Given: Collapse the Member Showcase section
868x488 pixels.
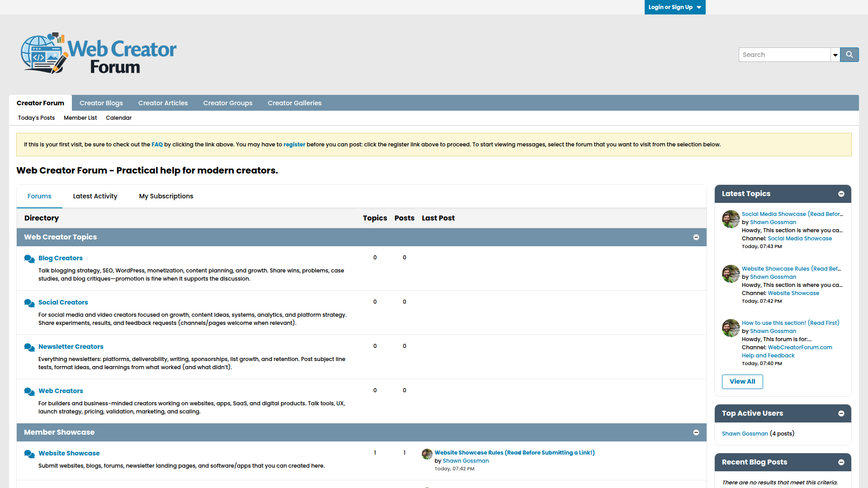Looking at the screenshot, I should coord(696,432).
